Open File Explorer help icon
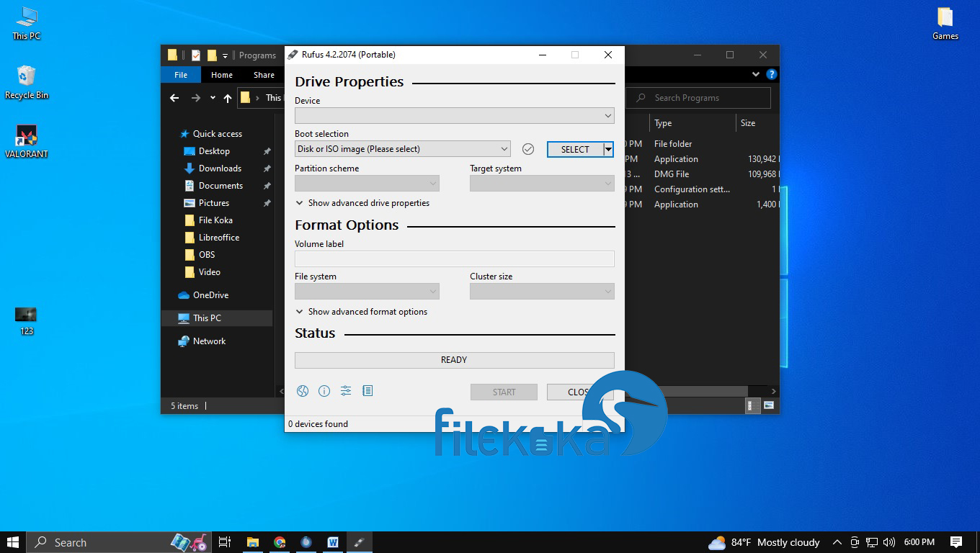This screenshot has width=980, height=553. 772,74
